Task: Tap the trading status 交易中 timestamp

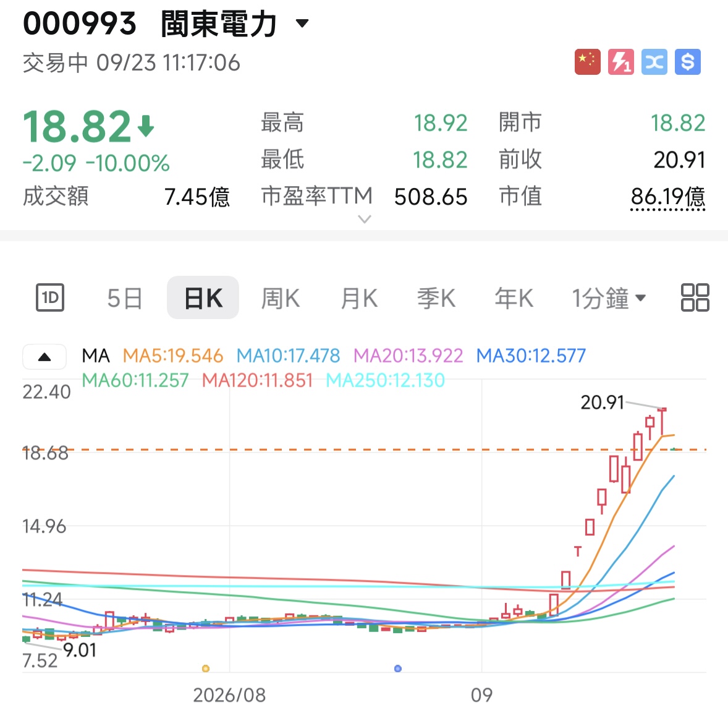Action: coord(132,62)
